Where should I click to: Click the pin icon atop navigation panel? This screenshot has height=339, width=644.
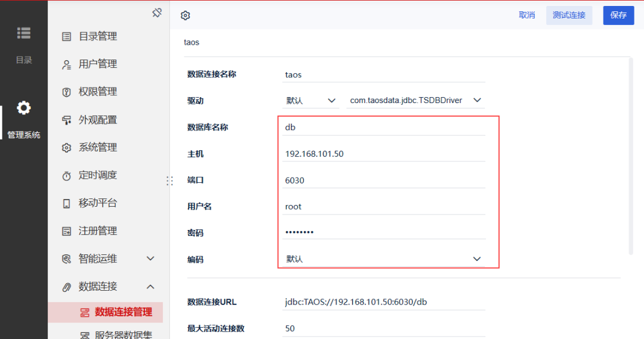(157, 13)
